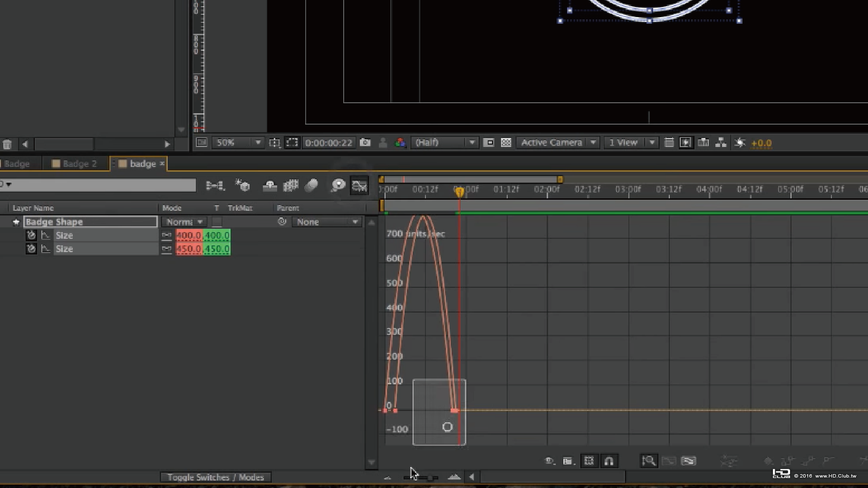Take a snapshot with the camera icon
The width and height of the screenshot is (868, 488).
[x=365, y=143]
